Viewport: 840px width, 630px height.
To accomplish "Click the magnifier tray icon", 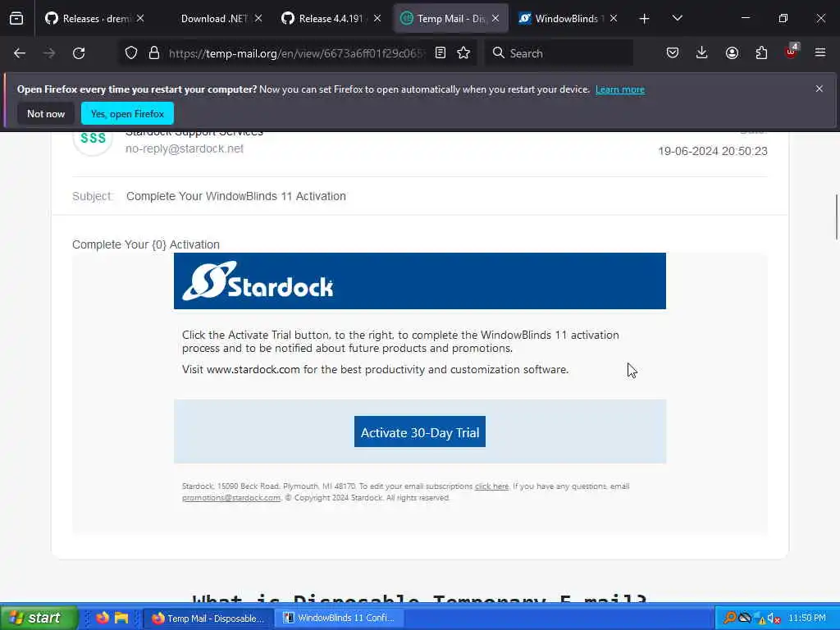I will pyautogui.click(x=729, y=619).
